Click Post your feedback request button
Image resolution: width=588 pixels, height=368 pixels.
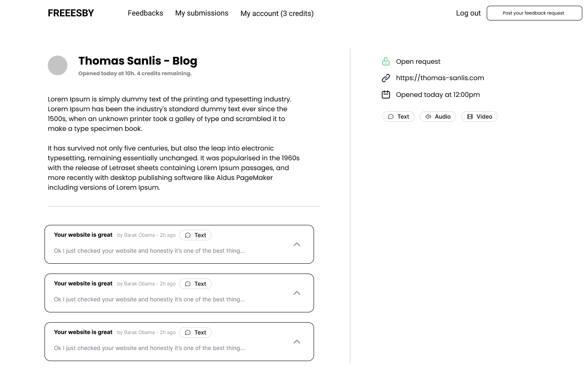[534, 13]
